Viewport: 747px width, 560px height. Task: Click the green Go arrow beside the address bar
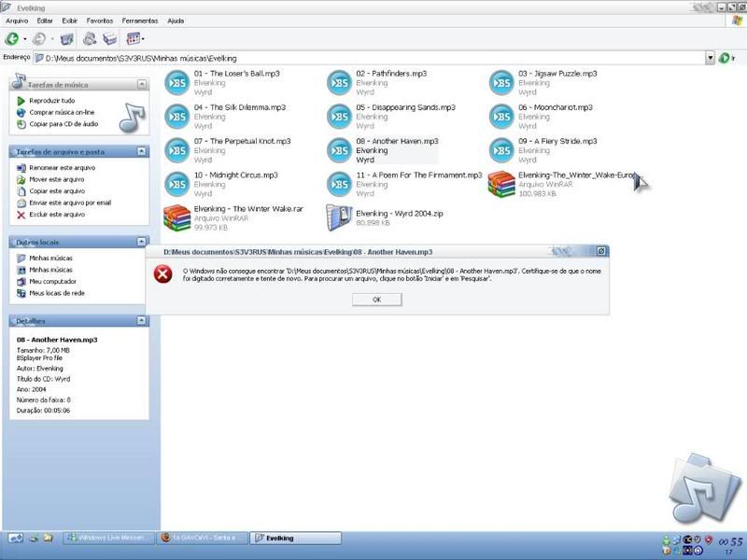725,58
